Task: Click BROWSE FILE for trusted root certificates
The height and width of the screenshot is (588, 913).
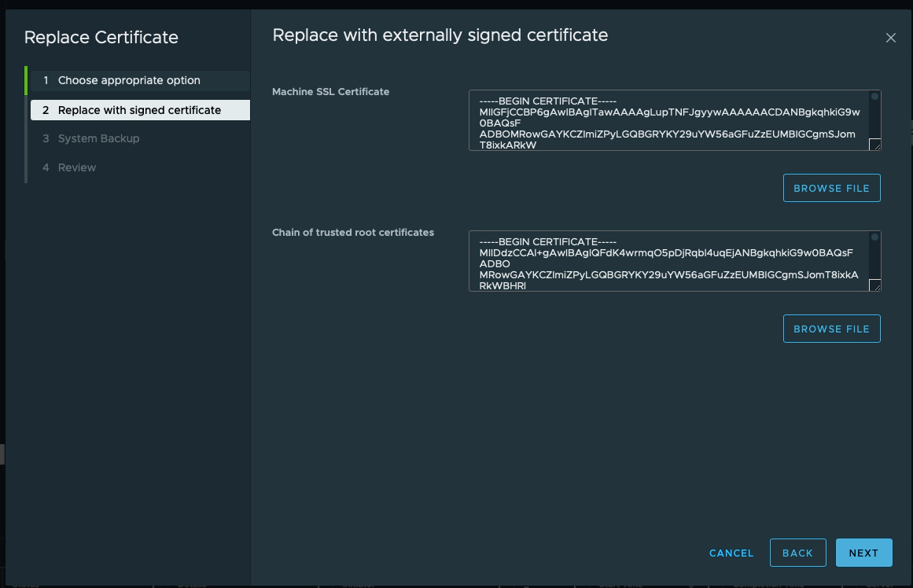Action: (x=831, y=329)
